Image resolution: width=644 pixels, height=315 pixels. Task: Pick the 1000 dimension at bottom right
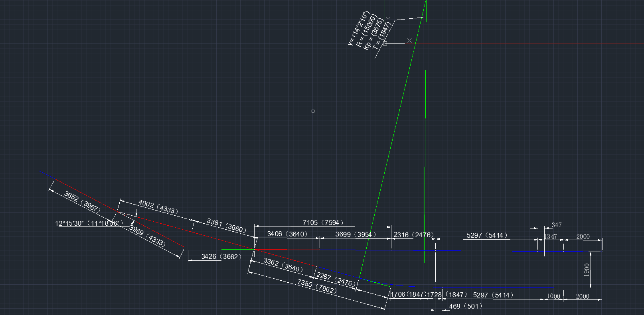[553, 296]
